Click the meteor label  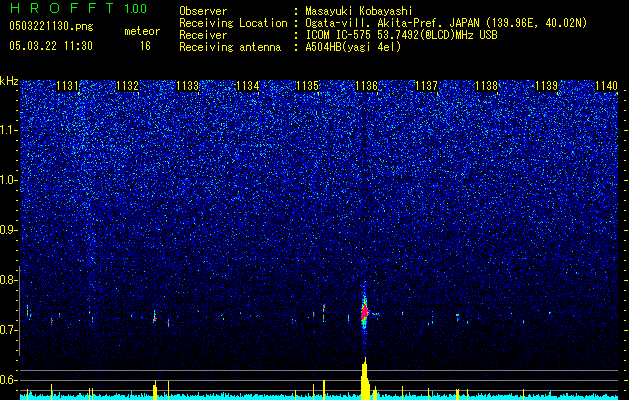coord(142,31)
